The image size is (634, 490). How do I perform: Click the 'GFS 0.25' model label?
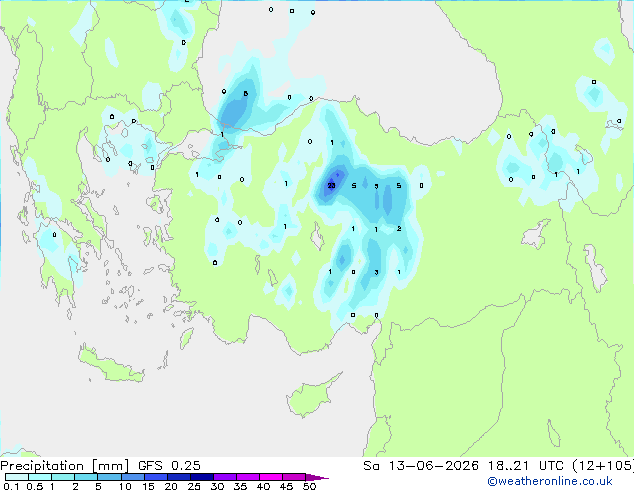coord(169,466)
